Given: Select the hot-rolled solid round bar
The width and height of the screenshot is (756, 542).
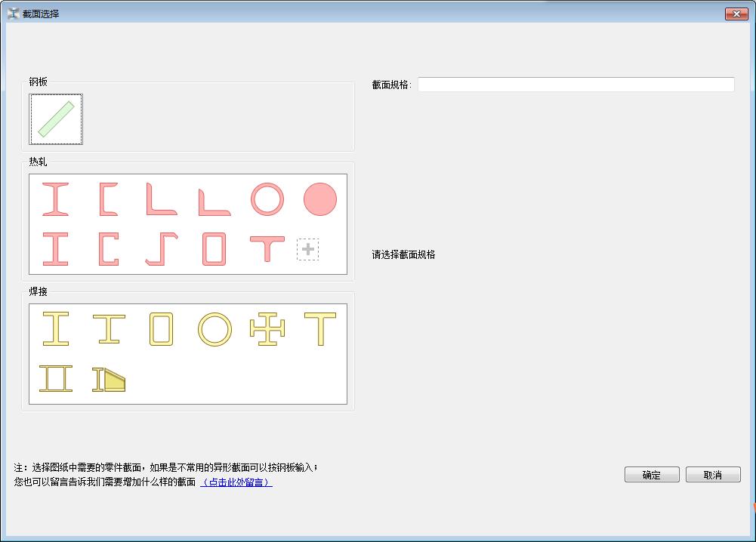Looking at the screenshot, I should pyautogui.click(x=320, y=199).
